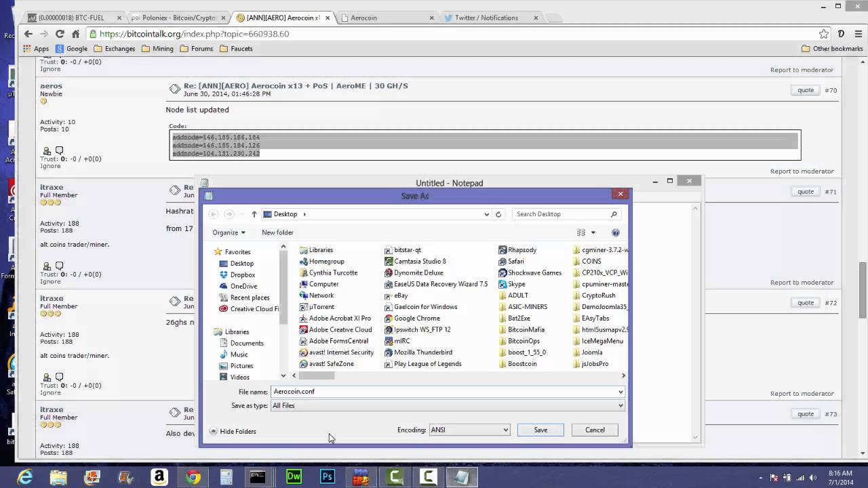
Task: Open Apps shortcut in bookmarks bar
Action: (36, 49)
